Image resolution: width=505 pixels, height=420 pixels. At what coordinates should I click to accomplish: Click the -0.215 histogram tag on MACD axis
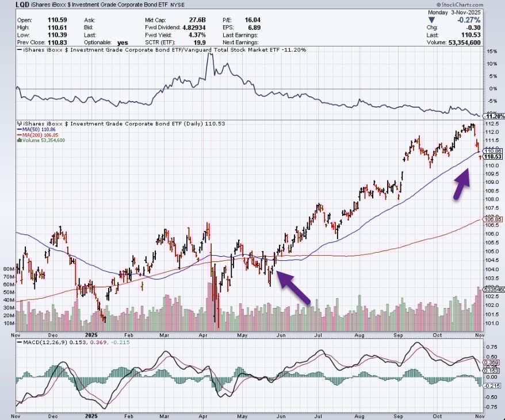click(x=493, y=386)
